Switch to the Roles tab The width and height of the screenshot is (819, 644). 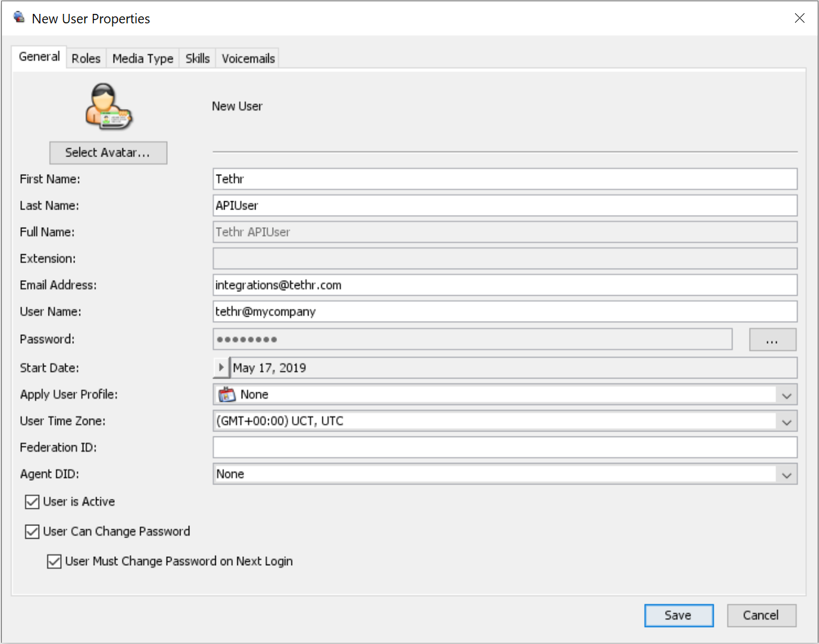pos(86,59)
